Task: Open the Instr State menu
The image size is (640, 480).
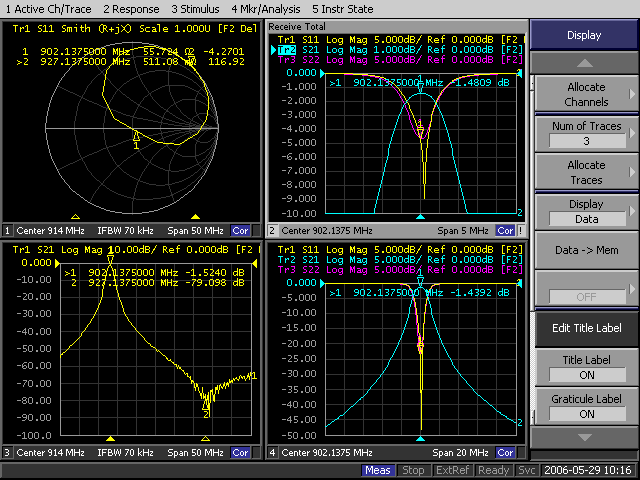Action: tap(342, 9)
